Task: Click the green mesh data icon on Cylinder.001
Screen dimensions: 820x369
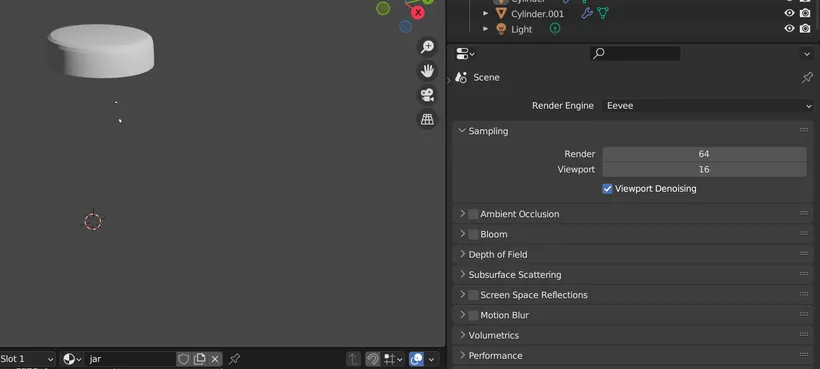Action: point(602,14)
